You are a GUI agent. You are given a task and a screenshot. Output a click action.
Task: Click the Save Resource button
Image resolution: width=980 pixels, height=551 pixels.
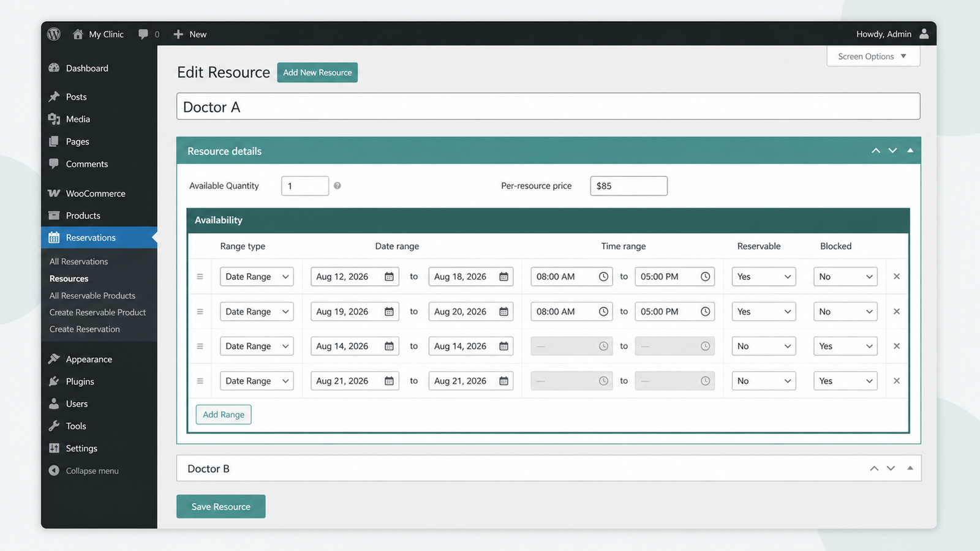tap(221, 506)
